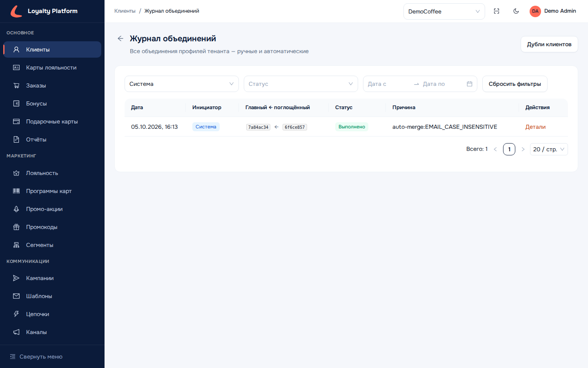This screenshot has height=368, width=588.
Task: Click the 7a84ac34 main profile ID
Action: pyautogui.click(x=258, y=127)
